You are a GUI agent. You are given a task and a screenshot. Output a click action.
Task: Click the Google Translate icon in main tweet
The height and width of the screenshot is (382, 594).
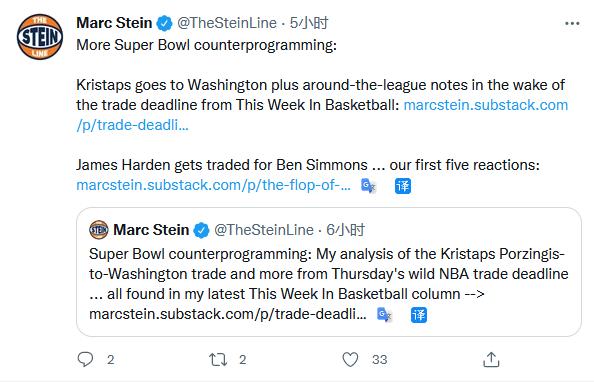click(368, 186)
